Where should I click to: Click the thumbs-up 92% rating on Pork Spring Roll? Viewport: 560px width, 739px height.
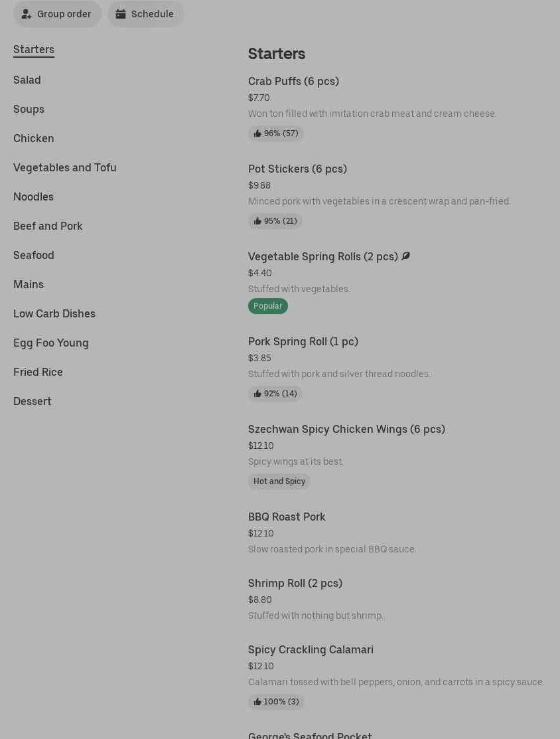(x=275, y=394)
